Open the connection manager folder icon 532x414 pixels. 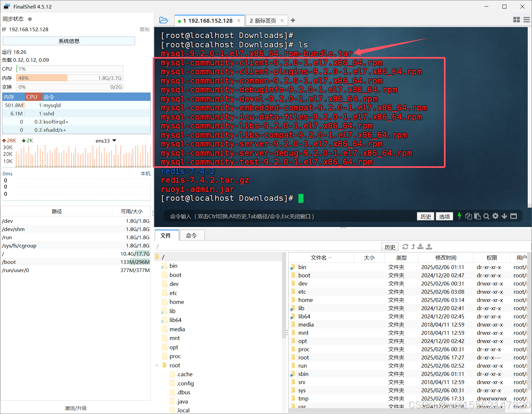tap(163, 20)
